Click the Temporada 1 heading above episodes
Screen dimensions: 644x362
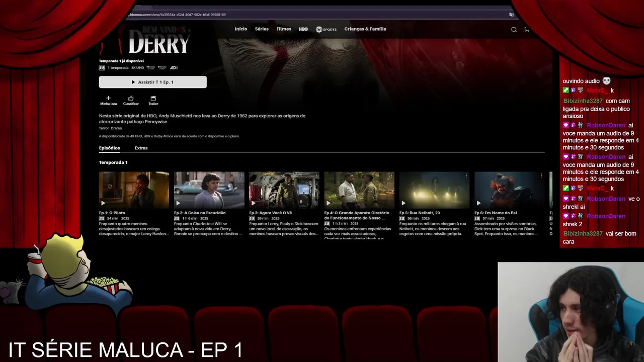(113, 162)
